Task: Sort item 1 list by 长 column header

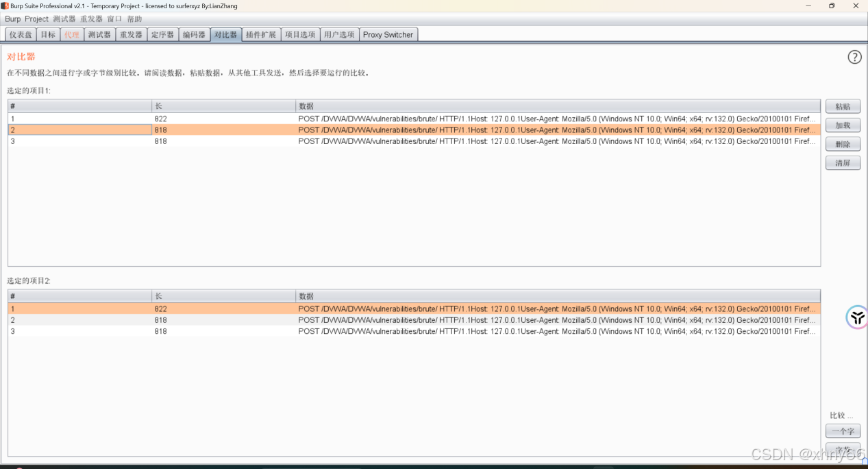Action: click(x=223, y=106)
